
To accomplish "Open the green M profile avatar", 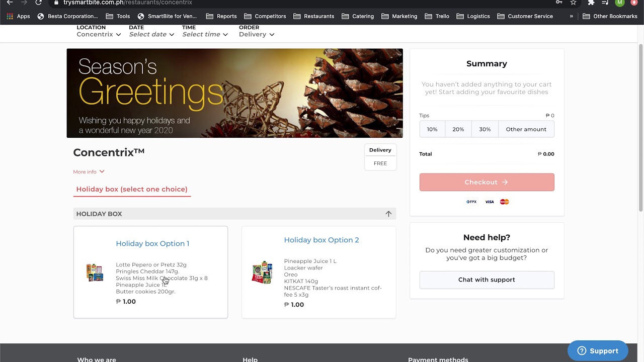I will (x=620, y=3).
